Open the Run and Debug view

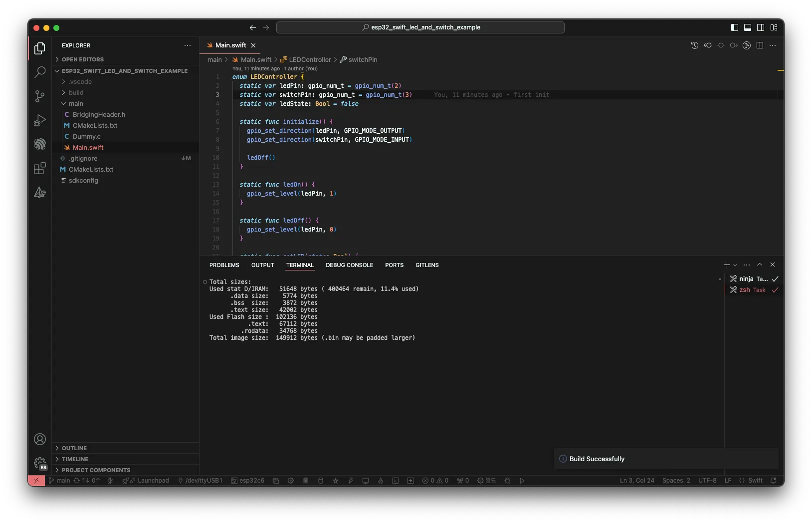click(x=40, y=120)
